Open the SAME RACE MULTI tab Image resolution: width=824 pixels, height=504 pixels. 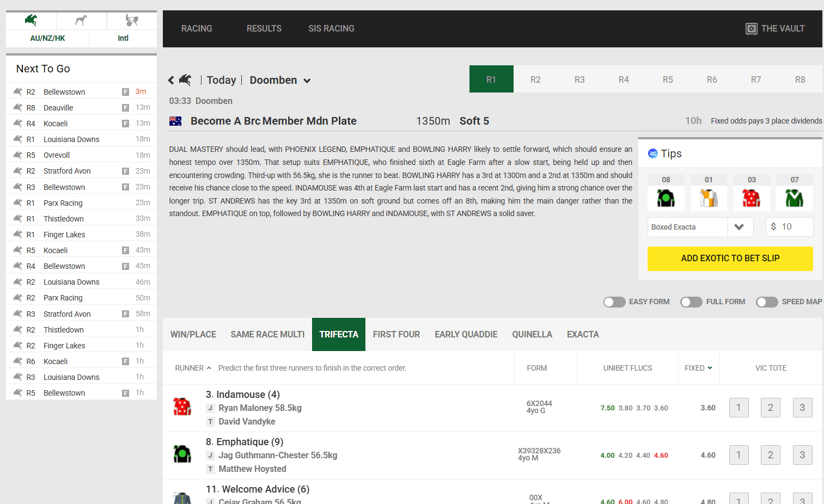(x=267, y=334)
